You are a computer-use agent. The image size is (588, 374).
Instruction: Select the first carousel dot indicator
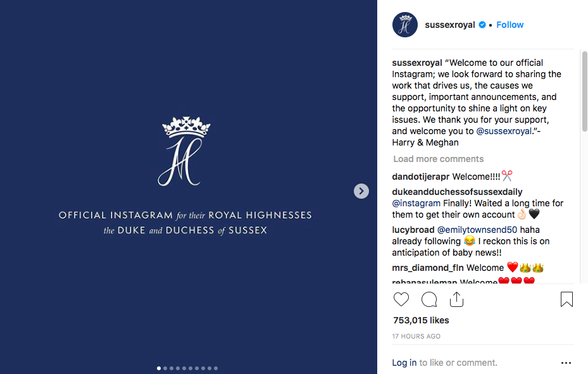159,368
